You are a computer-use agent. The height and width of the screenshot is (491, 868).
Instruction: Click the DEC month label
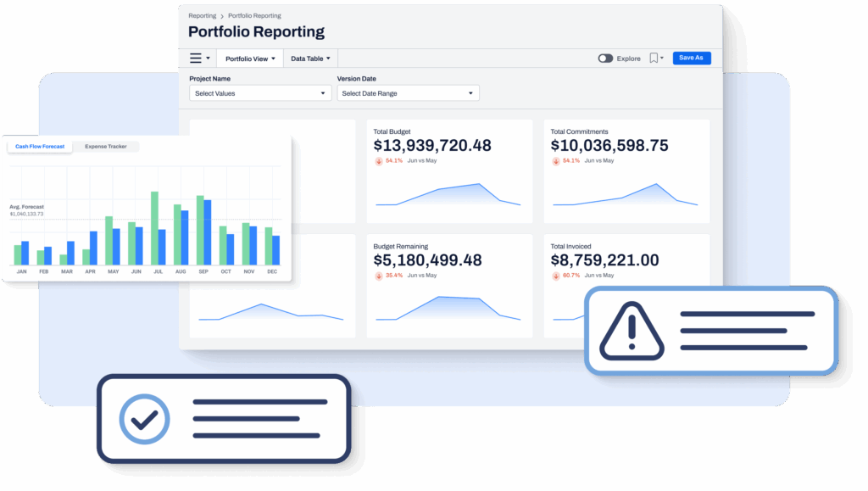[x=272, y=272]
